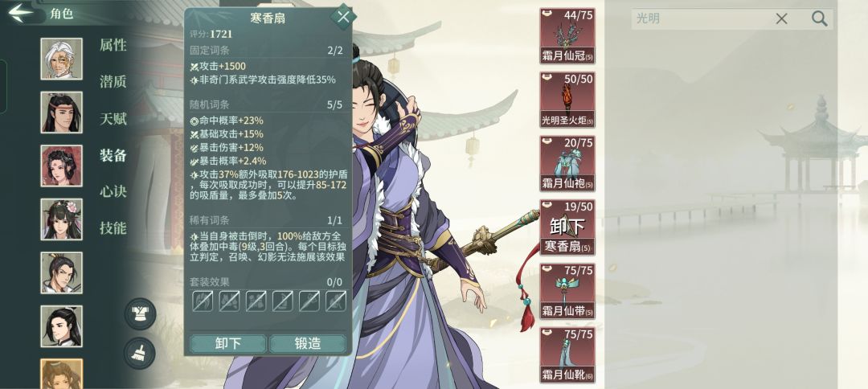Click the 卸下 button in detail panel
This screenshot has height=389, width=868.
[x=228, y=344]
